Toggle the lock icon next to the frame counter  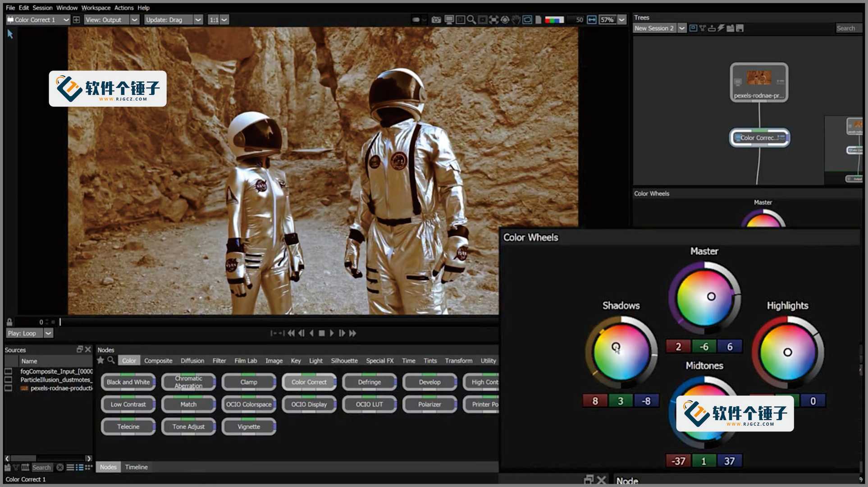tap(9, 322)
